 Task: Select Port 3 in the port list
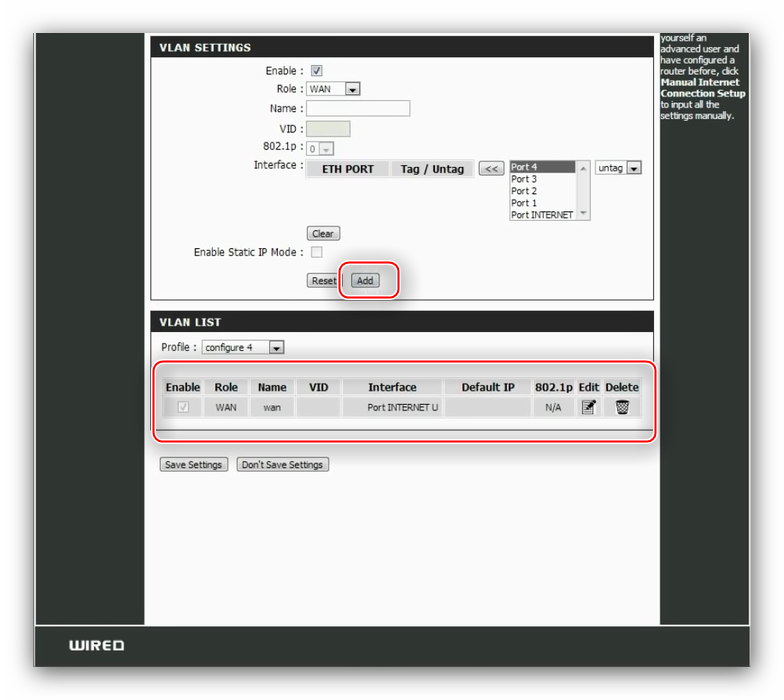click(x=542, y=179)
